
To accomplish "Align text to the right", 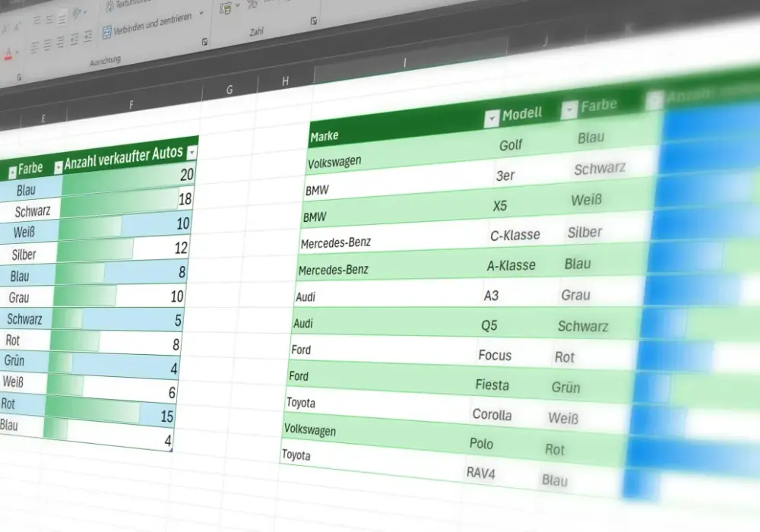I will (x=60, y=43).
